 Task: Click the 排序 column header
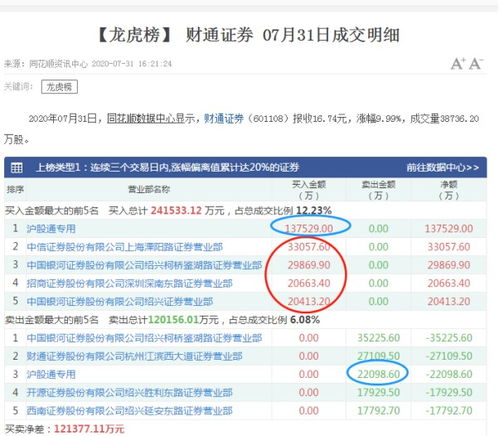click(x=15, y=190)
